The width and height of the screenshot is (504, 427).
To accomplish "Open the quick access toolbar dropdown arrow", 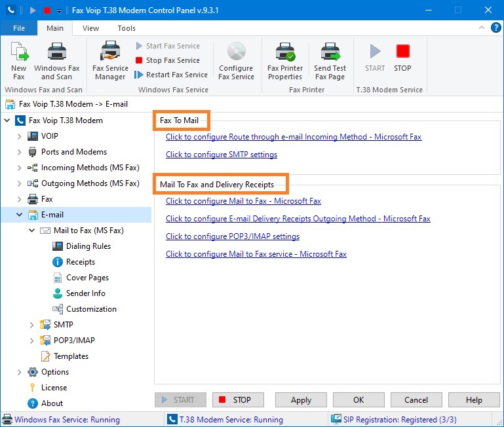I will [x=59, y=11].
